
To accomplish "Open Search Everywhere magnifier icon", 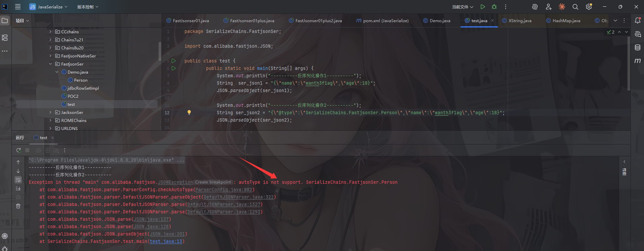I will click(575, 7).
